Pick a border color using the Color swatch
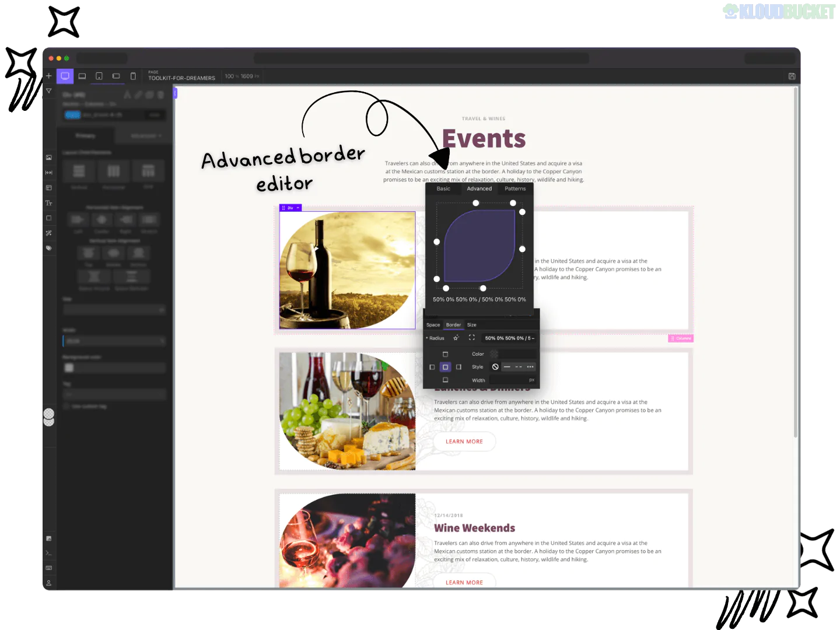This screenshot has height=630, width=840. click(494, 354)
